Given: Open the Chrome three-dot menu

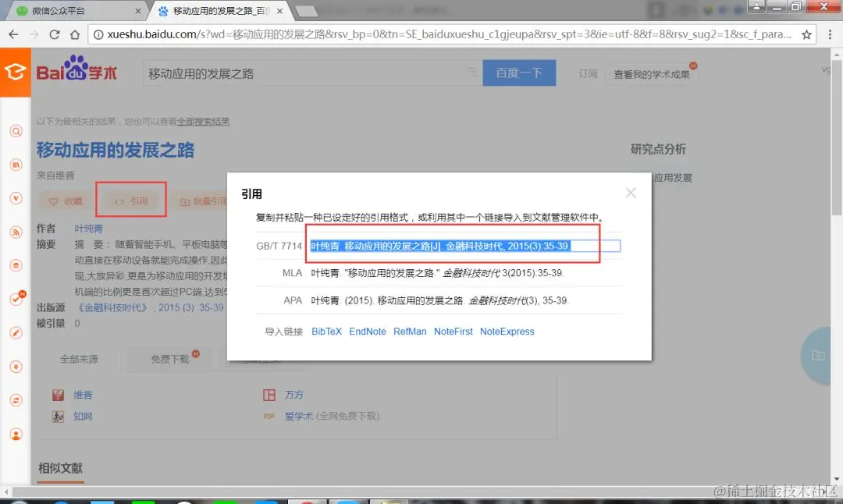Looking at the screenshot, I should [x=830, y=34].
